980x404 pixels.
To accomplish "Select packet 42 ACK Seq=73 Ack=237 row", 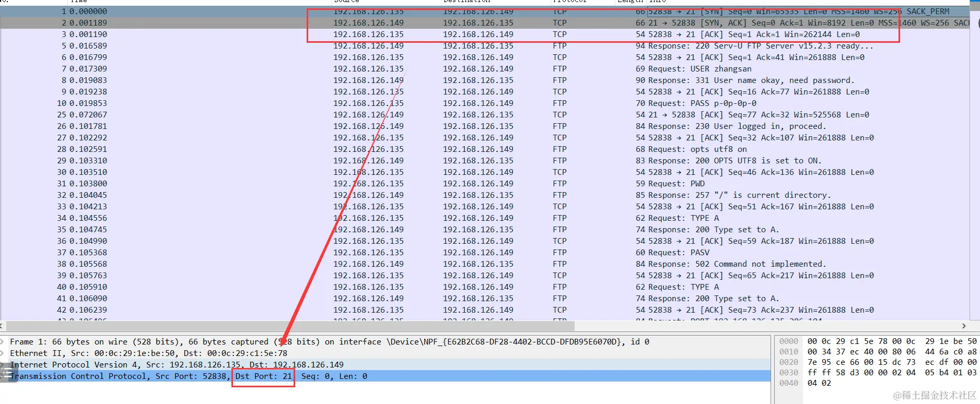I will 486,310.
